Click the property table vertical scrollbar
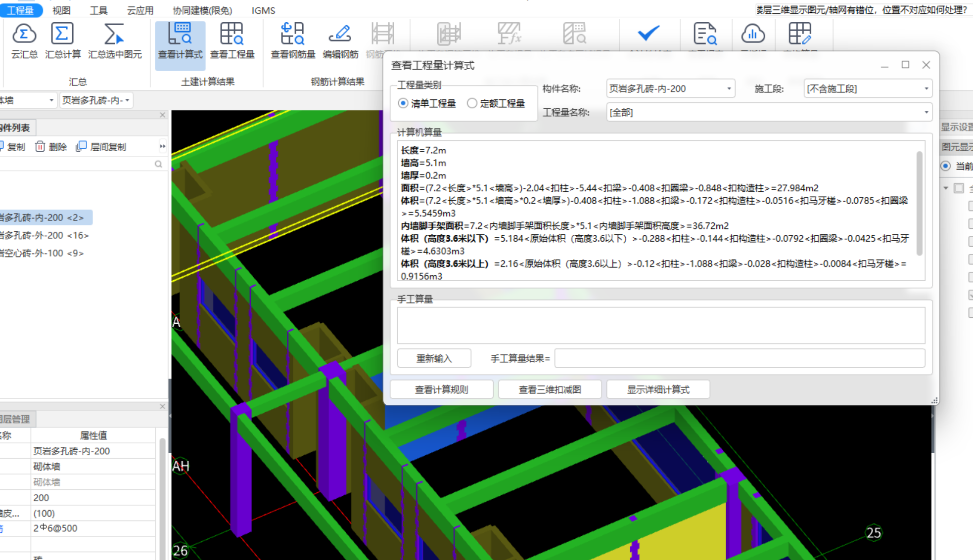Viewport: 973px width, 560px height. coord(162,498)
